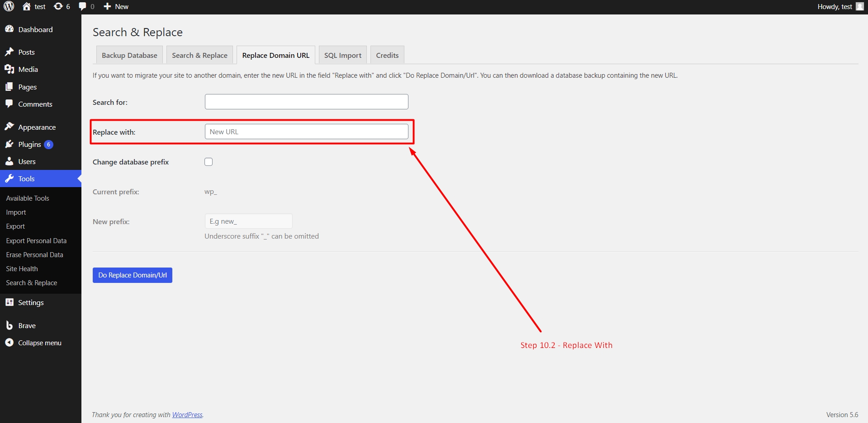
Task: Click the Brave plugin icon
Action: [9, 325]
